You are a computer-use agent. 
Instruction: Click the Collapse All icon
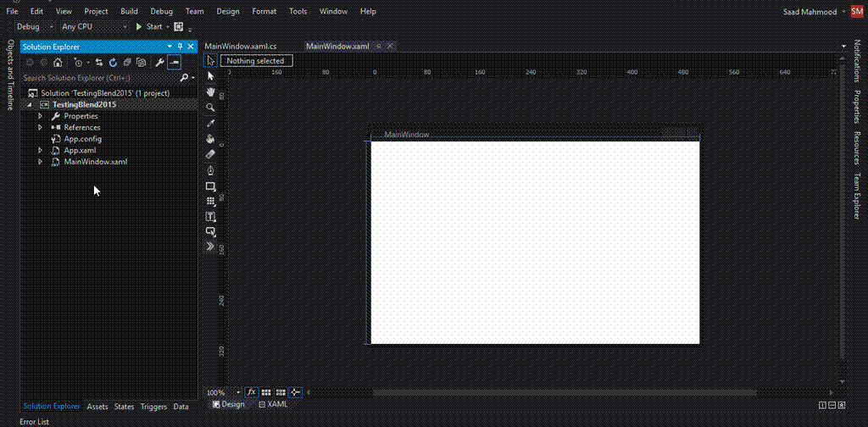pyautogui.click(x=127, y=63)
